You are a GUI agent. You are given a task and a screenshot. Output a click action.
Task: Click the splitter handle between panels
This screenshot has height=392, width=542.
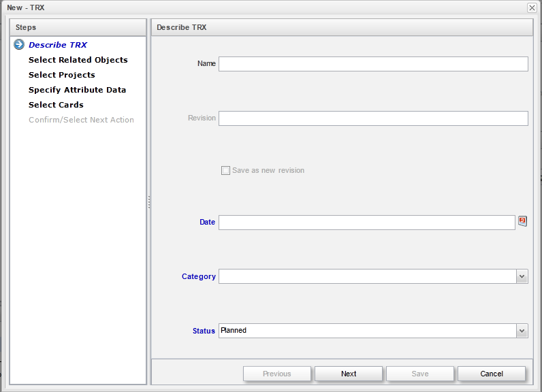pyautogui.click(x=148, y=202)
